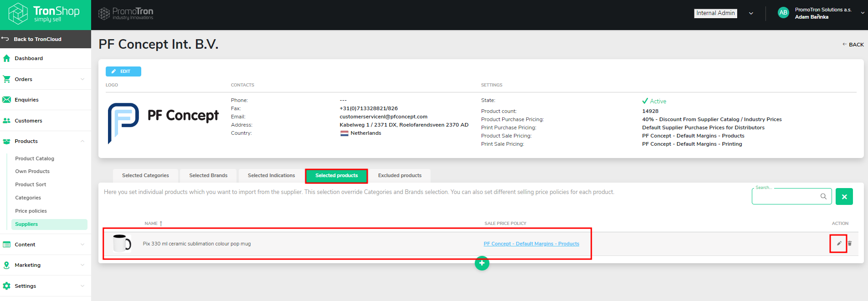868x301 pixels.
Task: Click the Orders cart icon
Action: [6, 79]
